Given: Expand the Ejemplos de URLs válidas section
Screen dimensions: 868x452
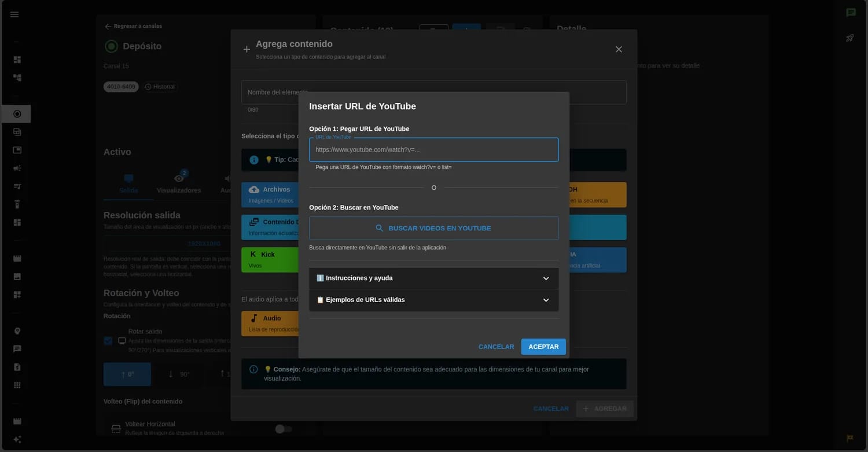Looking at the screenshot, I should coord(434,300).
